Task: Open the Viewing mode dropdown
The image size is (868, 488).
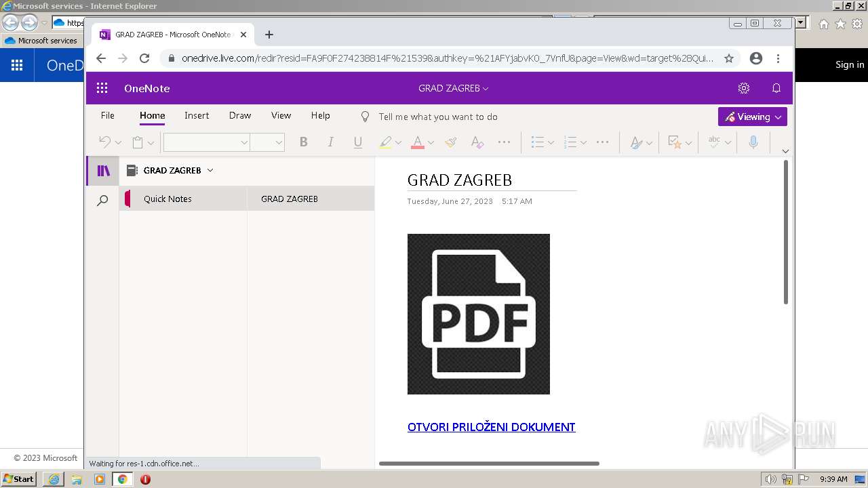Action: pyautogui.click(x=753, y=117)
